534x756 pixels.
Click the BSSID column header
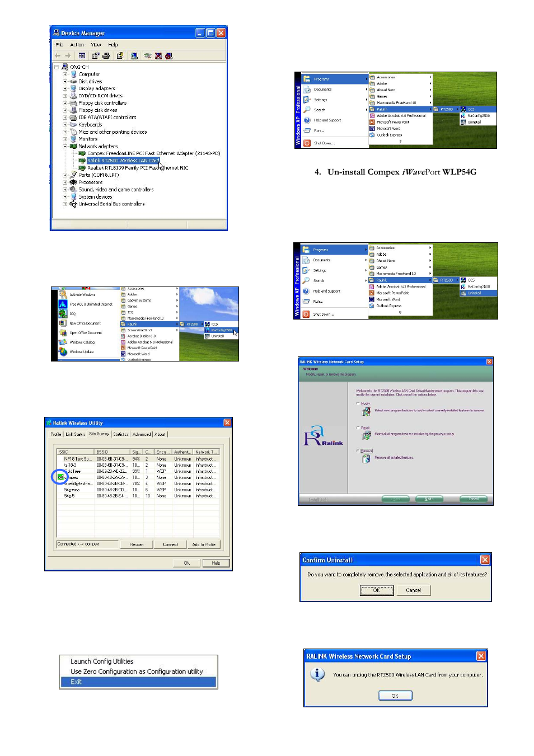point(113,452)
